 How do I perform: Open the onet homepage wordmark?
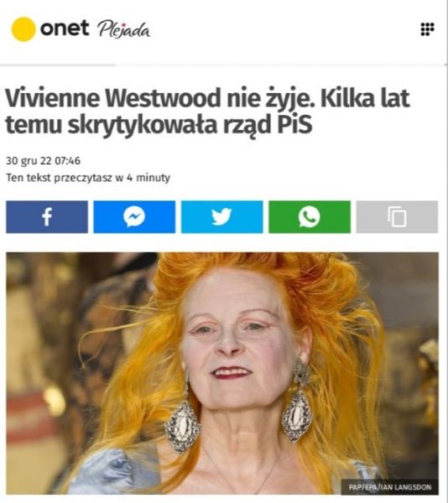pos(65,28)
